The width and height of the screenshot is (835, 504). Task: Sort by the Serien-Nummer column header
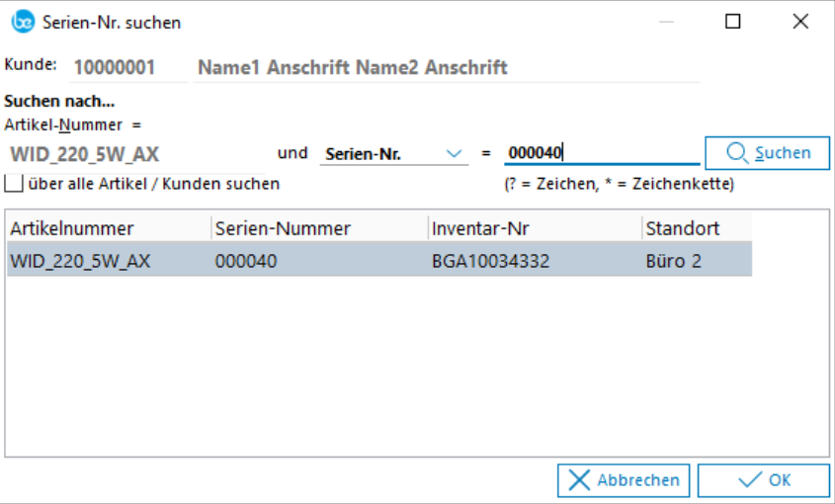point(318,228)
